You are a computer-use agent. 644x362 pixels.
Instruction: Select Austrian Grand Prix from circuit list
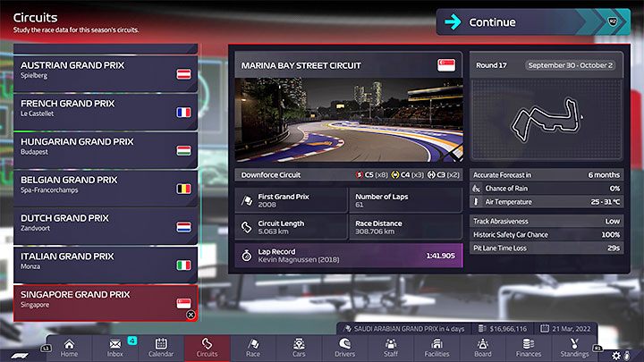click(105, 71)
